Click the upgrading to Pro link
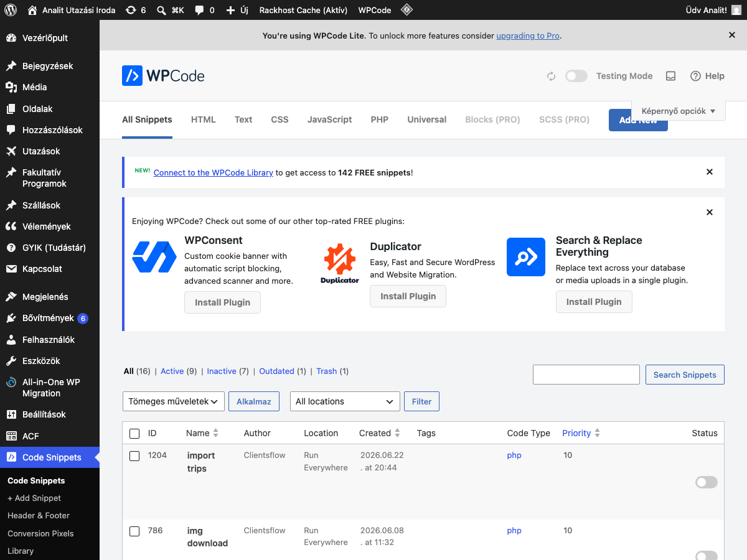The width and height of the screenshot is (747, 560). (528, 35)
